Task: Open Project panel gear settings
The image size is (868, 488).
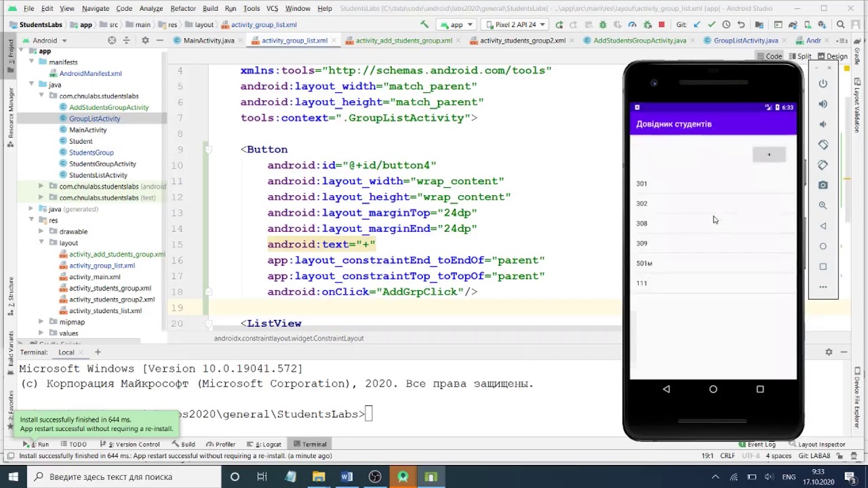Action: [x=144, y=40]
